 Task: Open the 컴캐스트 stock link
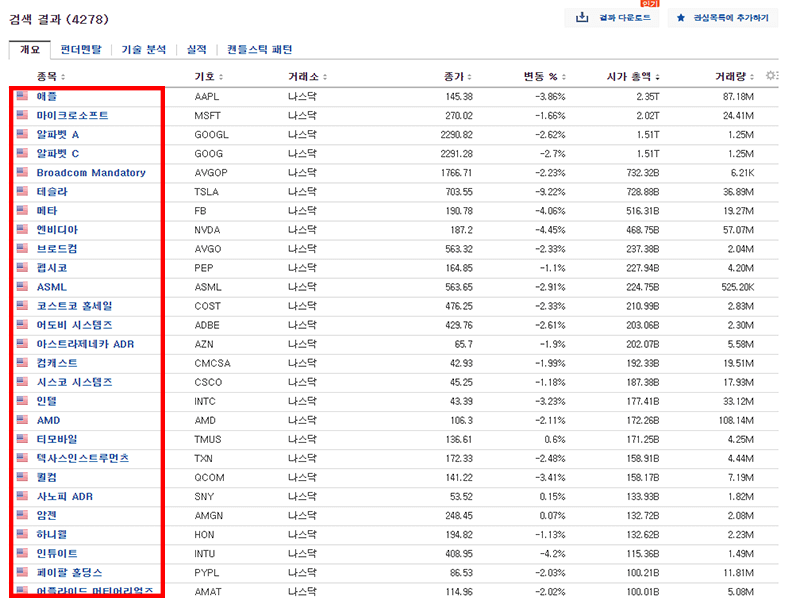pyautogui.click(x=57, y=363)
